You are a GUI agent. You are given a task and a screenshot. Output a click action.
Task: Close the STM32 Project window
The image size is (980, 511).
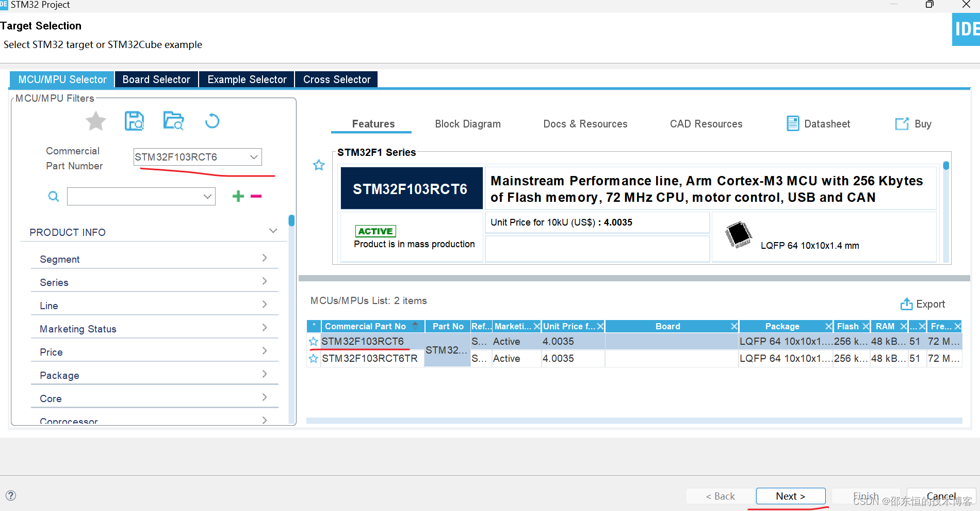pyautogui.click(x=966, y=4)
